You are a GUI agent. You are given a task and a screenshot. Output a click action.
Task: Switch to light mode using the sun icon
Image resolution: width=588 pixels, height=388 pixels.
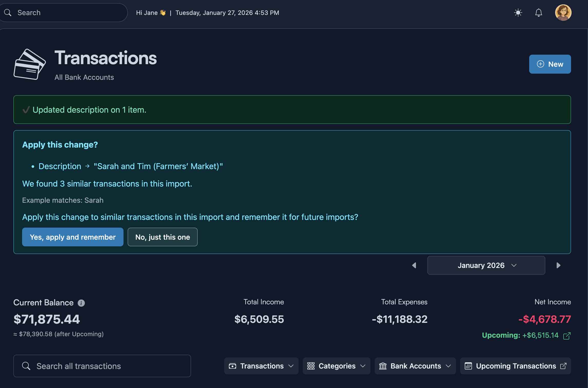518,13
